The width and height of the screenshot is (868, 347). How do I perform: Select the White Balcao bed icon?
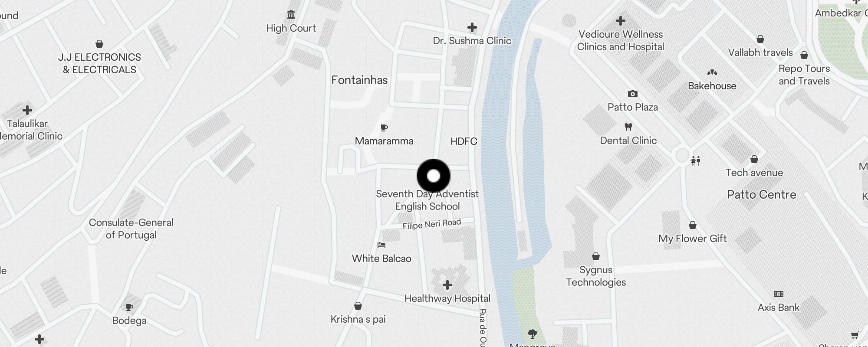click(381, 245)
